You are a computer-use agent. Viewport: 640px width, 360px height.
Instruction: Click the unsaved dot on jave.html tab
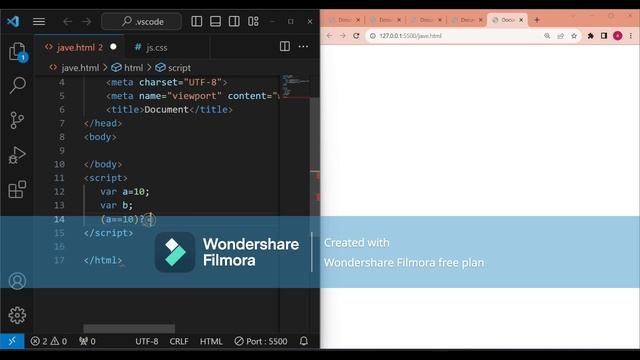point(113,47)
